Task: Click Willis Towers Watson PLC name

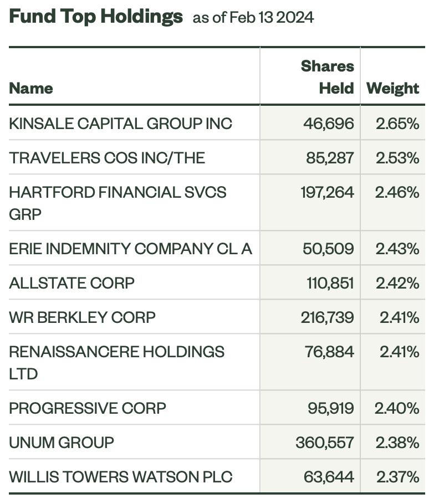Action: (121, 477)
